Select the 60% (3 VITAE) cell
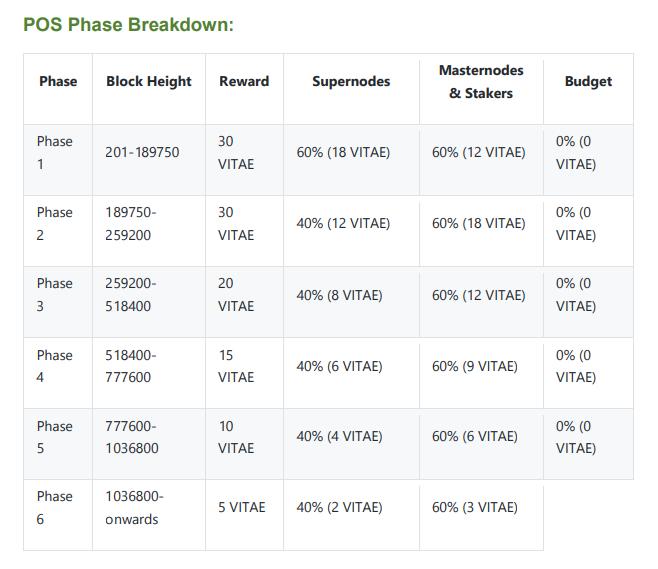Image resolution: width=658 pixels, height=569 pixels. [x=475, y=507]
